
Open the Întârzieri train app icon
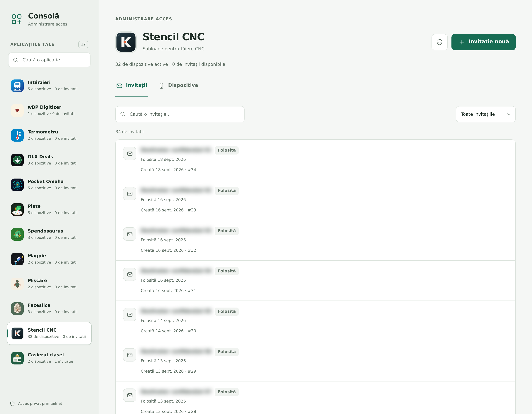[17, 86]
